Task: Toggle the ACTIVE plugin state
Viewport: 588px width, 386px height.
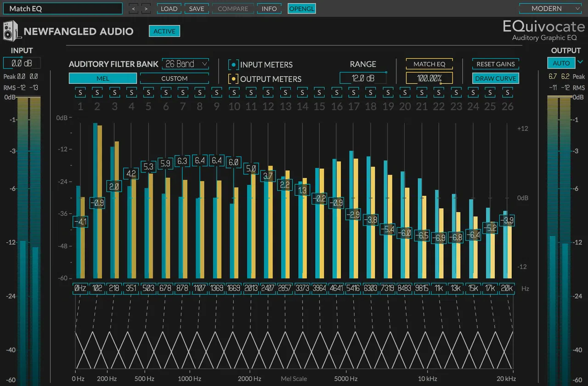Action: click(164, 31)
